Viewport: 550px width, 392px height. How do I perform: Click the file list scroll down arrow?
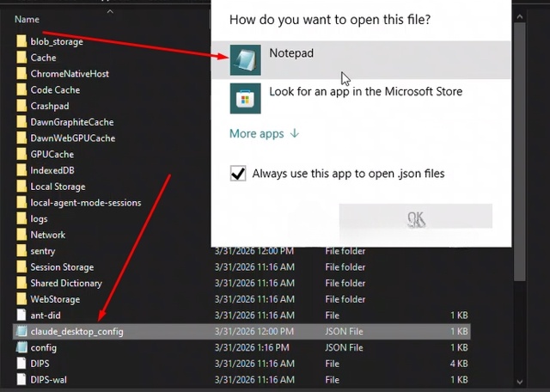519,382
